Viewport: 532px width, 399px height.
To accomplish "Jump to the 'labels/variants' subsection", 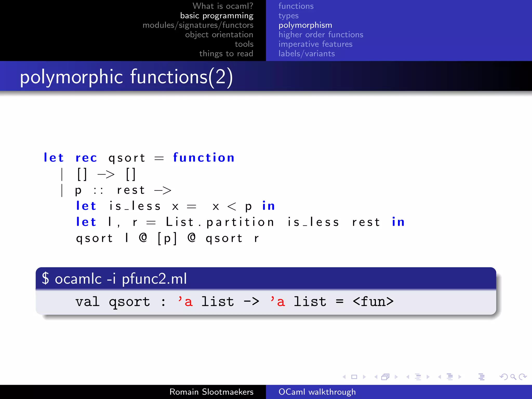I will (x=307, y=54).
